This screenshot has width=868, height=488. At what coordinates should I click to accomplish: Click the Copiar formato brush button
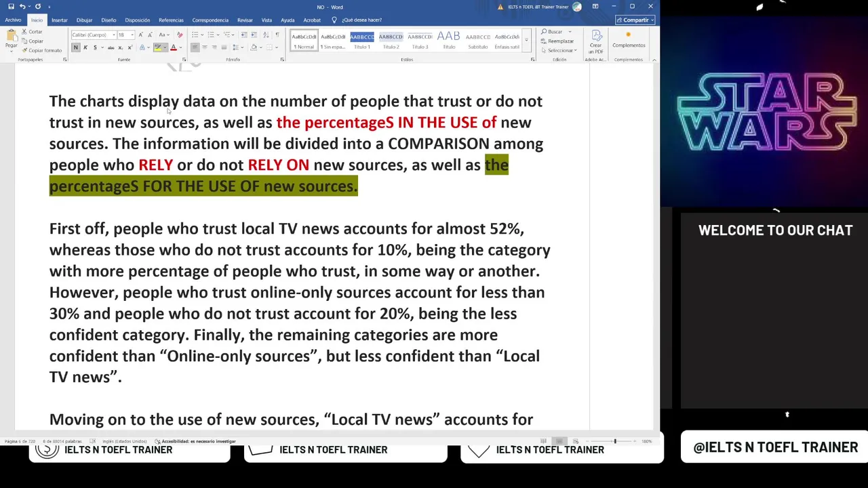click(x=42, y=50)
